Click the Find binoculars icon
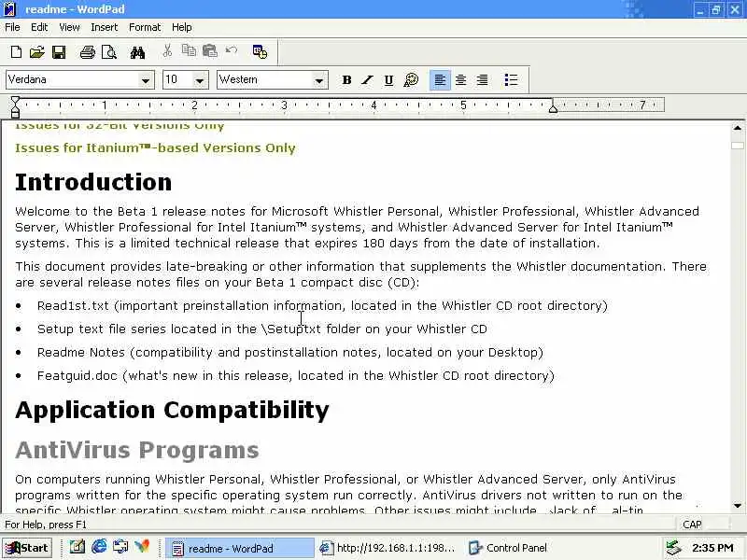 137,52
